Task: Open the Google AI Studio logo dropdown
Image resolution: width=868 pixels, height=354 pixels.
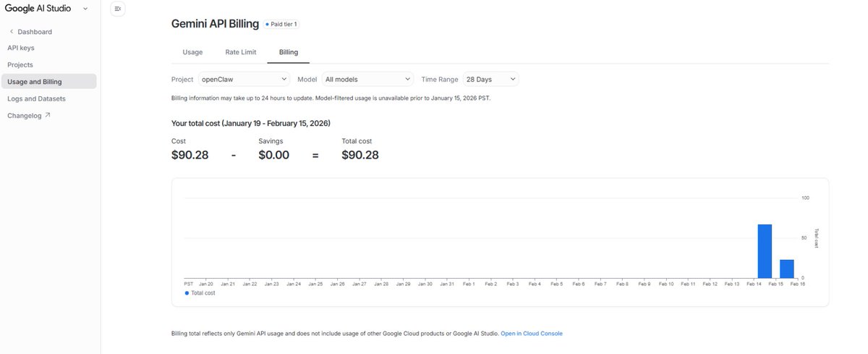Action: (85, 9)
